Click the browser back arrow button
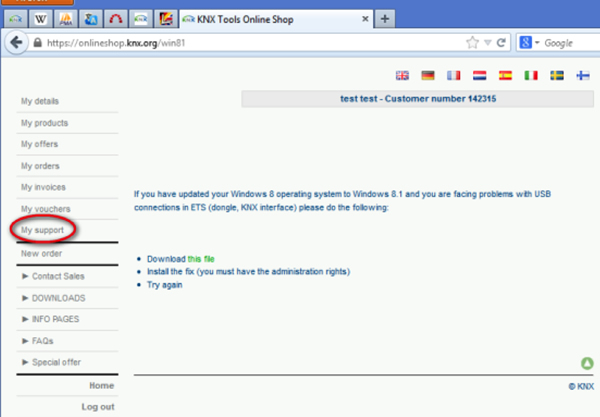Viewport: 600px width, 417px height. pos(16,42)
